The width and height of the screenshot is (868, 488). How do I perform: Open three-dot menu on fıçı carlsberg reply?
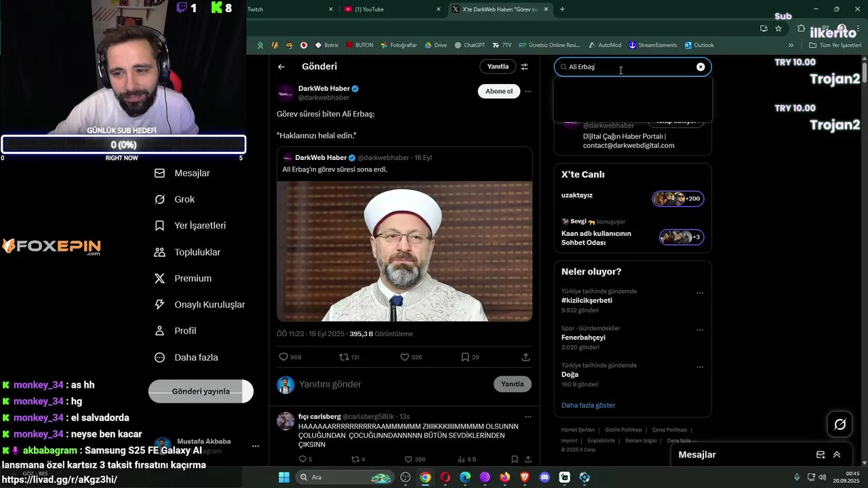[x=528, y=417]
